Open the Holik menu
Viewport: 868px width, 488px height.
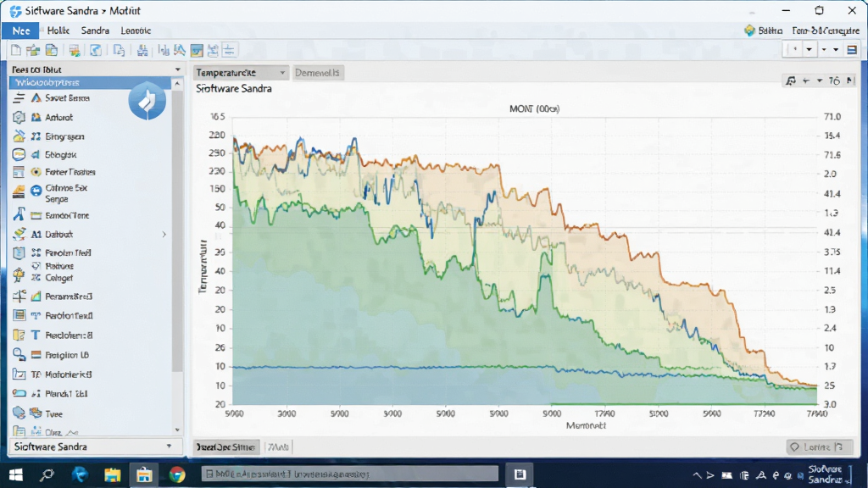58,31
